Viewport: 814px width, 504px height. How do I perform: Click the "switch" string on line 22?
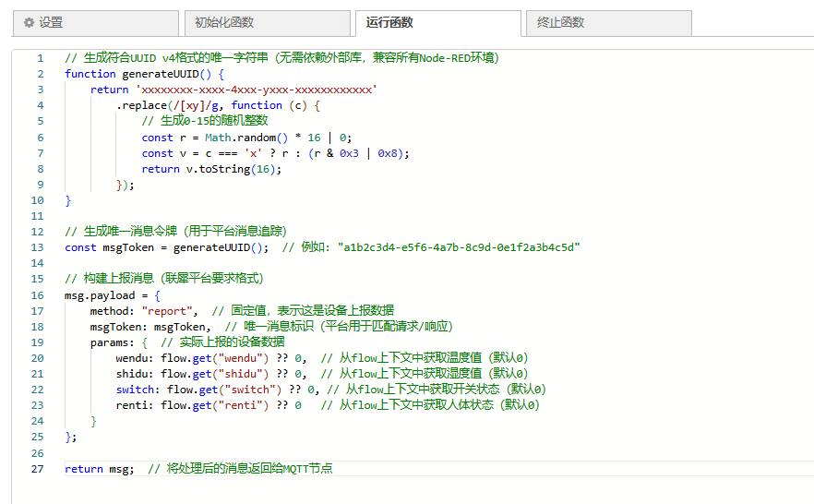point(249,390)
